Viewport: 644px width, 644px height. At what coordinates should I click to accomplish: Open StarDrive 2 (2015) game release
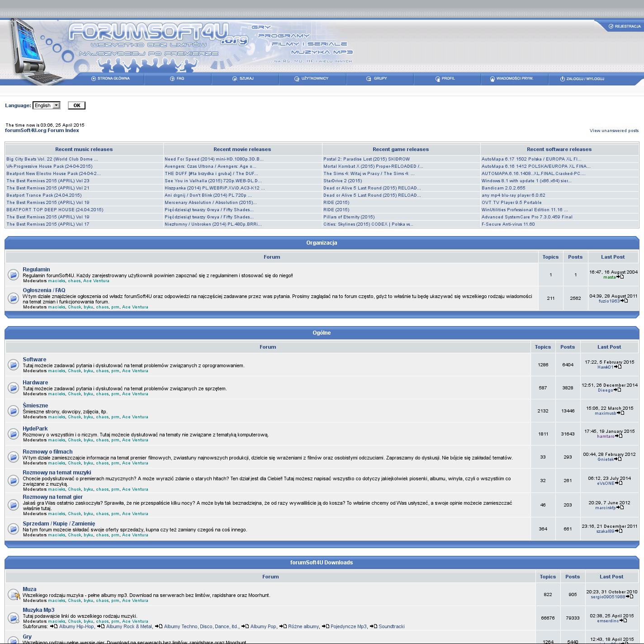pos(342,181)
